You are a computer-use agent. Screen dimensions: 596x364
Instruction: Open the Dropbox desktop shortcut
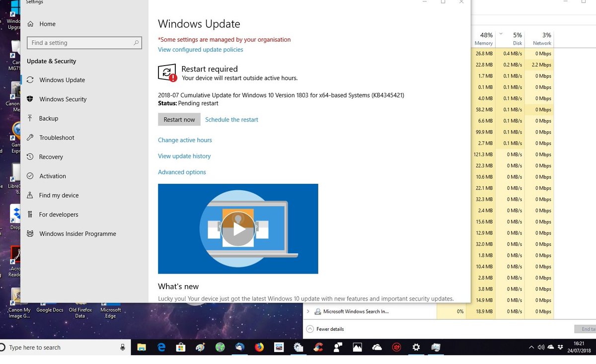coord(15,218)
